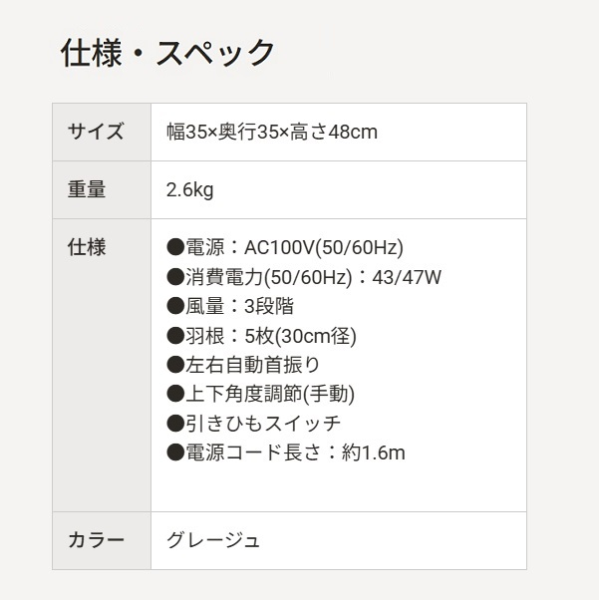Click the 引きひもスイッチ line
The height and width of the screenshot is (600, 599).
pyautogui.click(x=253, y=423)
